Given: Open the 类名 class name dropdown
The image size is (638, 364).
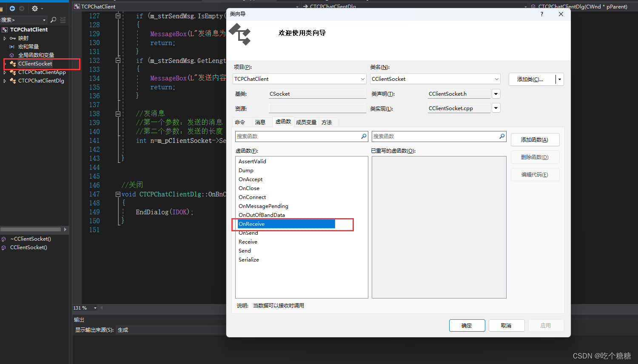Looking at the screenshot, I should click(x=496, y=79).
